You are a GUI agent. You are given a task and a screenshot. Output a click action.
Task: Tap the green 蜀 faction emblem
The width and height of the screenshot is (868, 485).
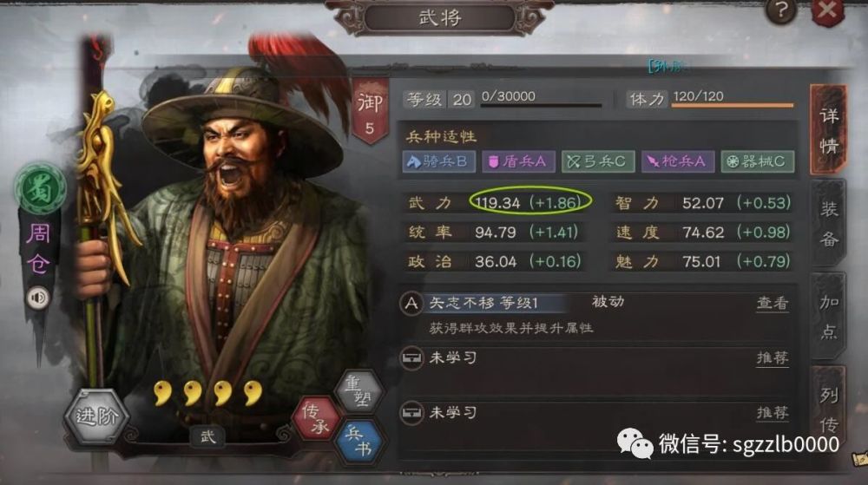[40, 189]
